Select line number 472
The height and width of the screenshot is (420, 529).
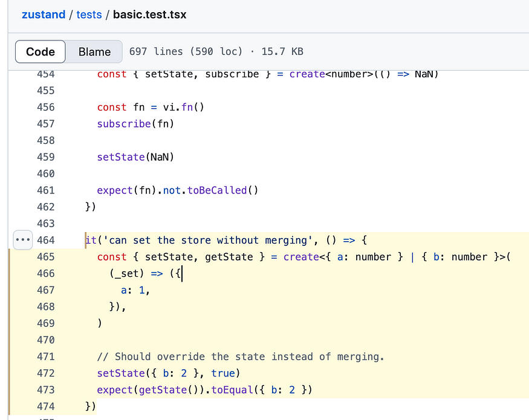pyautogui.click(x=45, y=373)
